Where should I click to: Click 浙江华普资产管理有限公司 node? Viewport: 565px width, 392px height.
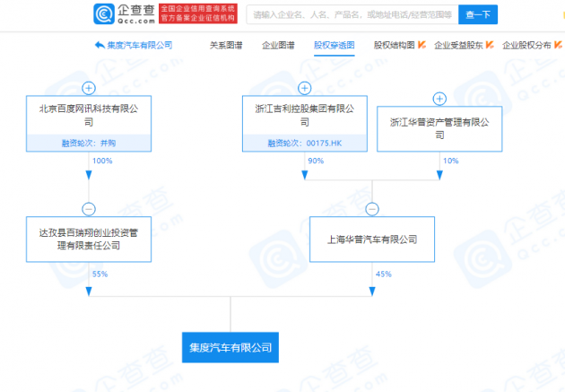pyautogui.click(x=439, y=129)
